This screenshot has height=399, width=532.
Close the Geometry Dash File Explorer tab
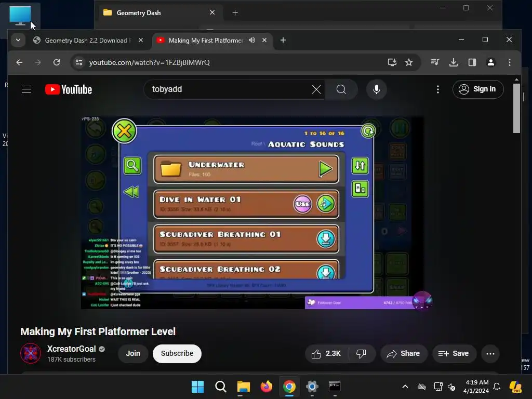click(x=212, y=12)
